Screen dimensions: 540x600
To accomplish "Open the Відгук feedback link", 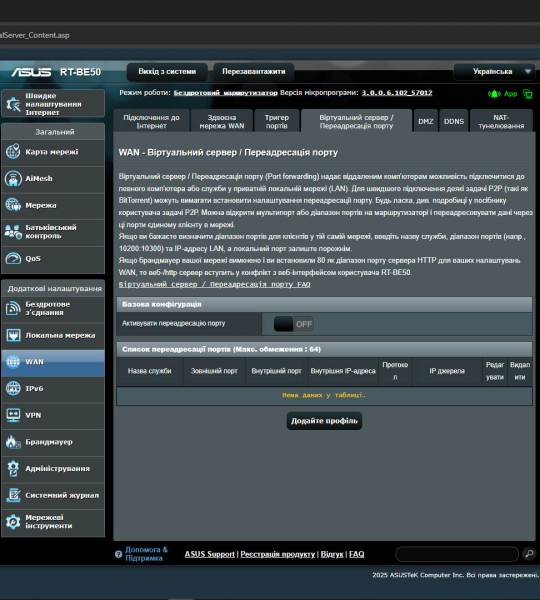I will click(x=332, y=554).
